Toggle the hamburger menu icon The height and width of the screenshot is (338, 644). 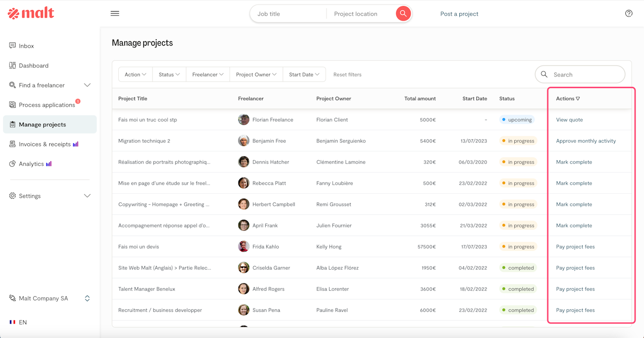click(x=115, y=14)
